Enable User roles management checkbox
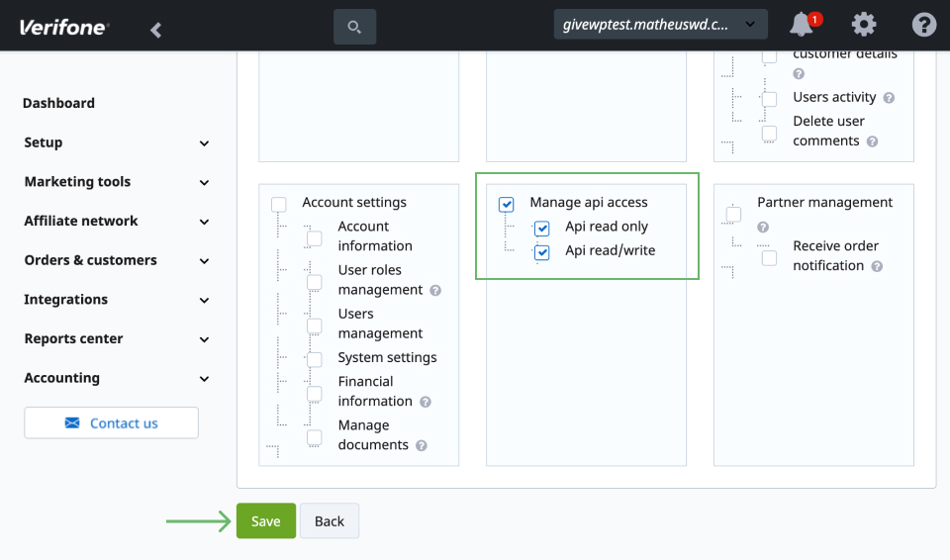The height and width of the screenshot is (560, 950). 315,282
